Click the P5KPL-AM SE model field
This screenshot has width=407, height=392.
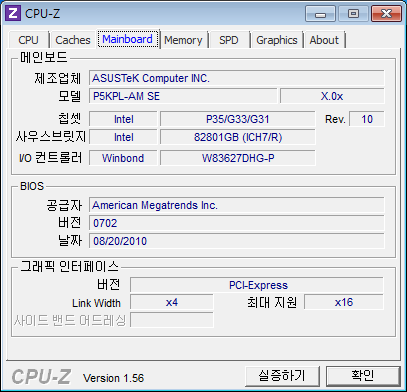point(183,96)
